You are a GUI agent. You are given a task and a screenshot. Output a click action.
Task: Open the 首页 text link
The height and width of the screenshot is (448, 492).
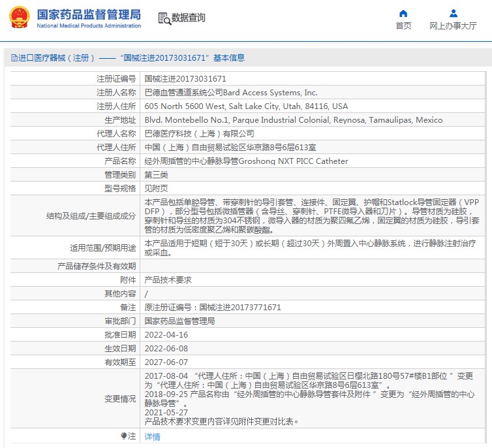tap(403, 26)
